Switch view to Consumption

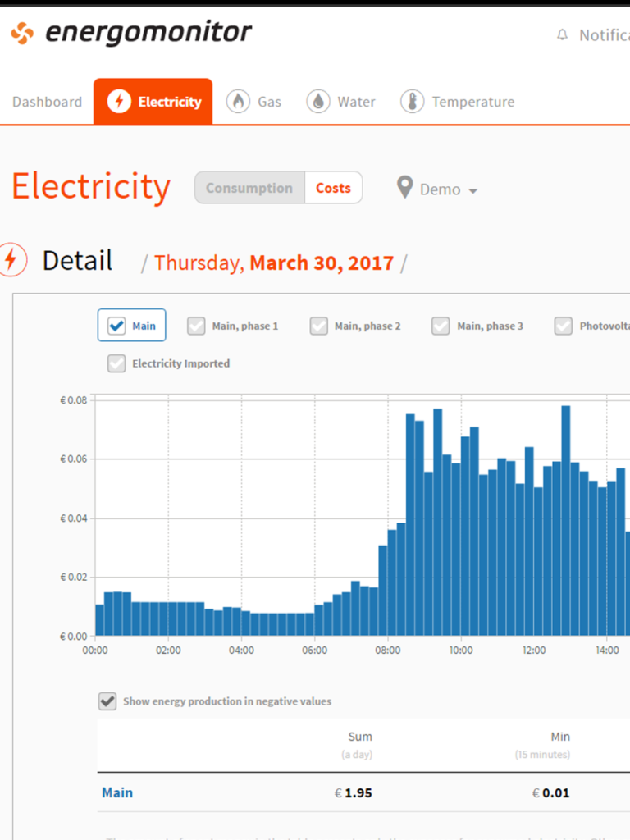(x=249, y=188)
